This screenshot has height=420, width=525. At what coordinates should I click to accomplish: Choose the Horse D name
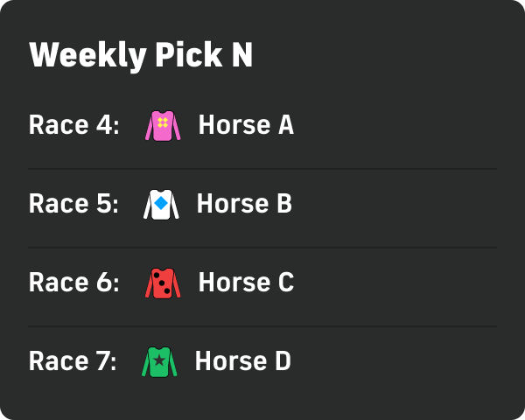242,361
